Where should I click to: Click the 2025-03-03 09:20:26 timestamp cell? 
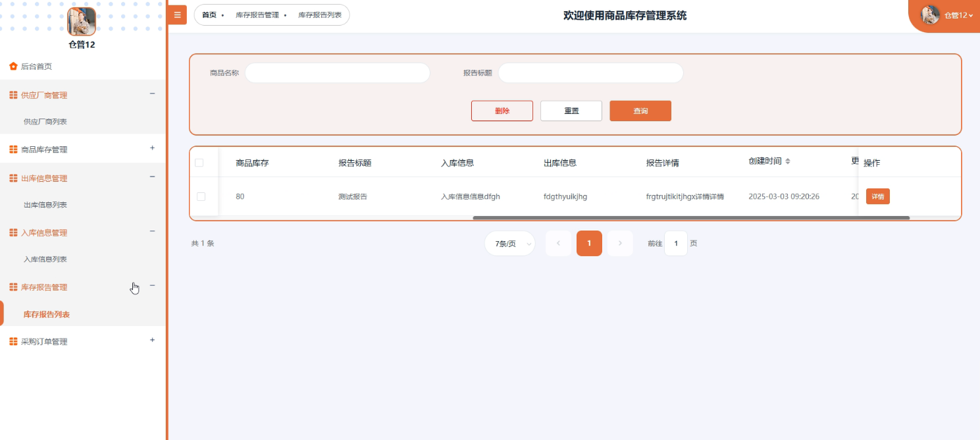(784, 196)
